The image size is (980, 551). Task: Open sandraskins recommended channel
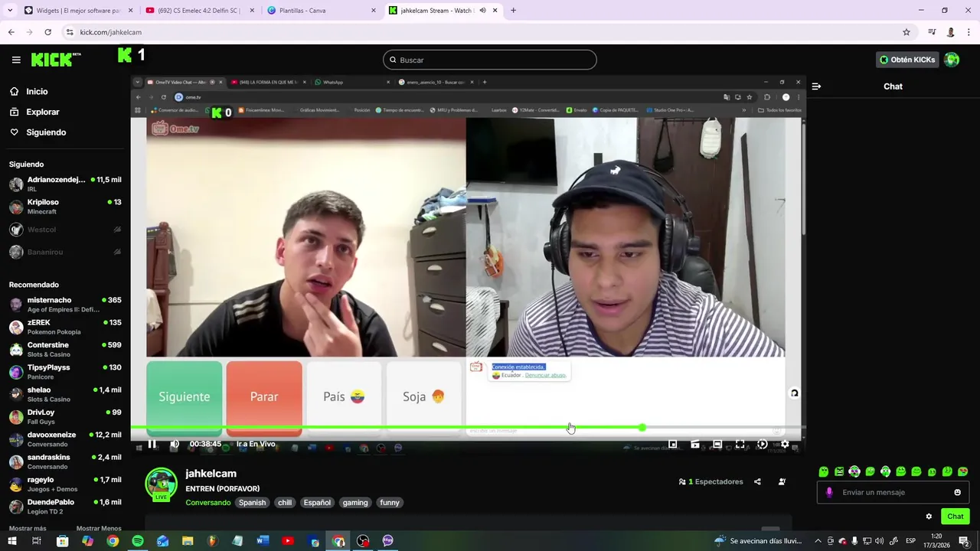(65, 461)
